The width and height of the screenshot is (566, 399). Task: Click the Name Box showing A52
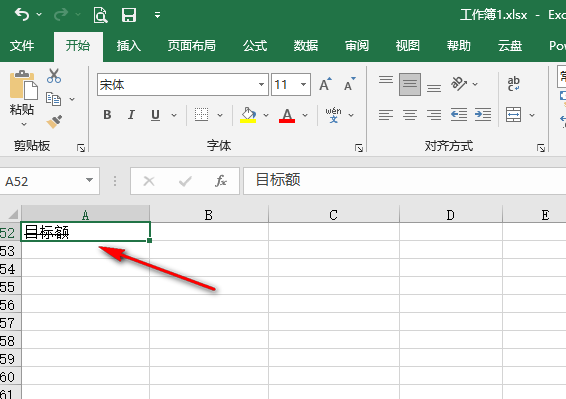click(x=42, y=181)
